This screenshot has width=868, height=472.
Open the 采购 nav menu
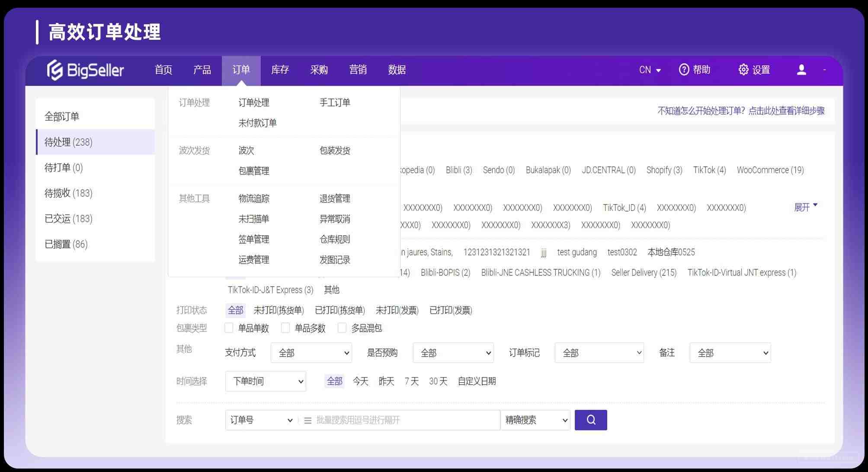click(319, 70)
